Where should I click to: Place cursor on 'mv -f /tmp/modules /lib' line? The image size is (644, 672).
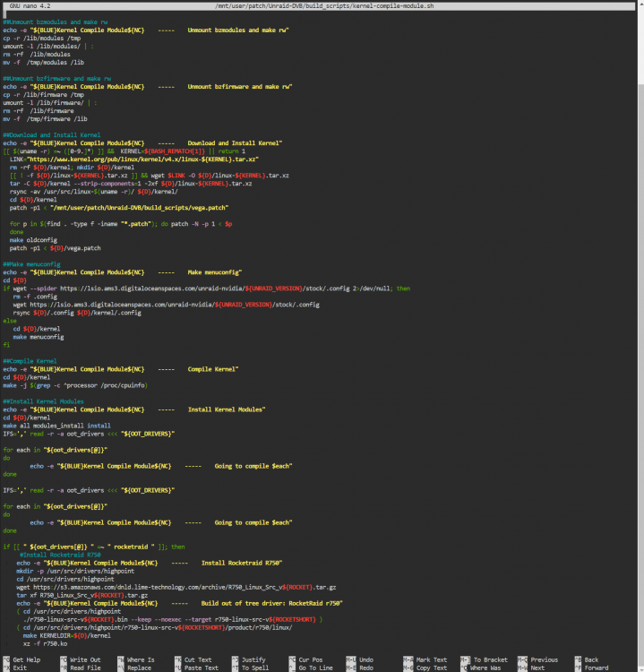click(43, 63)
